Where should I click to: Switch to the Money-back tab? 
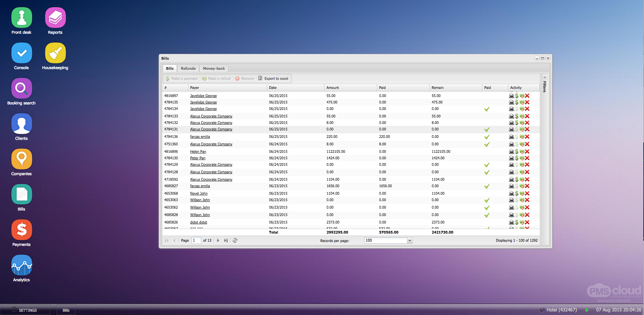pos(214,68)
